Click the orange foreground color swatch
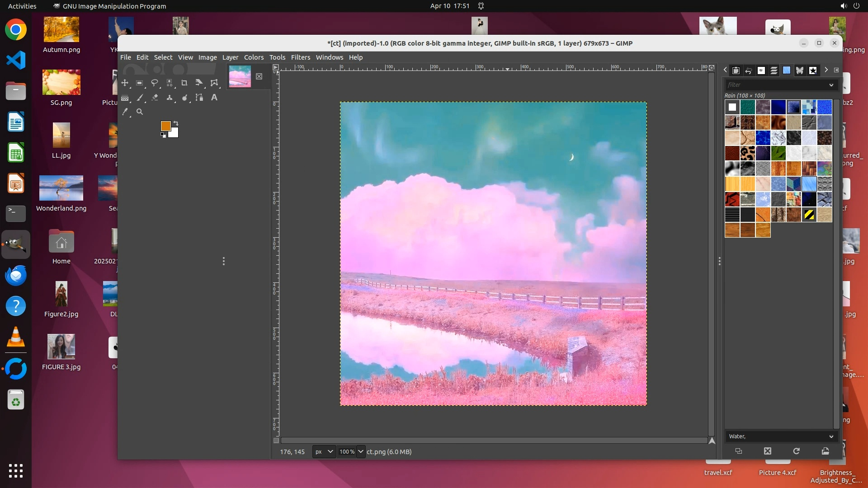This screenshot has height=488, width=868. (165, 126)
